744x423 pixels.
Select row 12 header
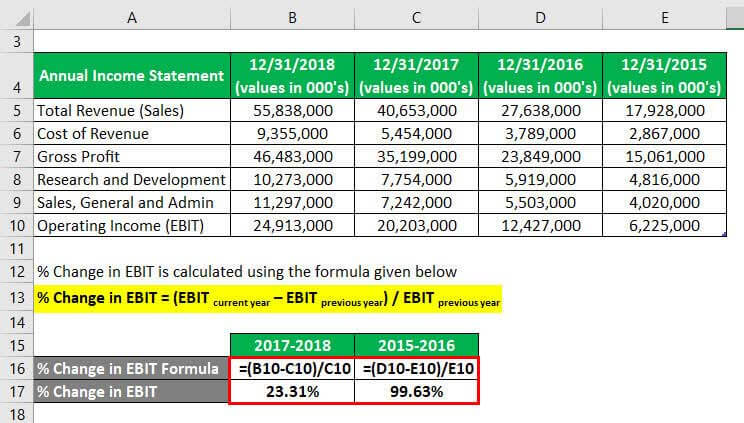[x=17, y=272]
